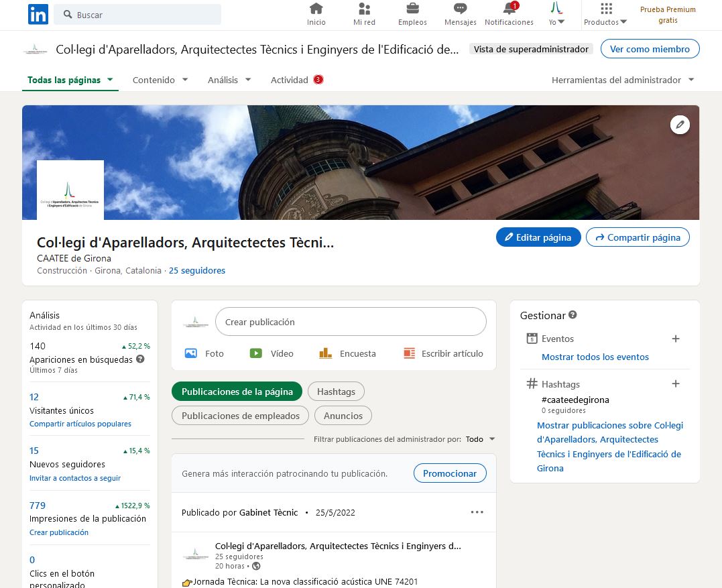Viewport: 722px width, 588px height.
Task: Open Mi red network icon
Action: (364, 14)
